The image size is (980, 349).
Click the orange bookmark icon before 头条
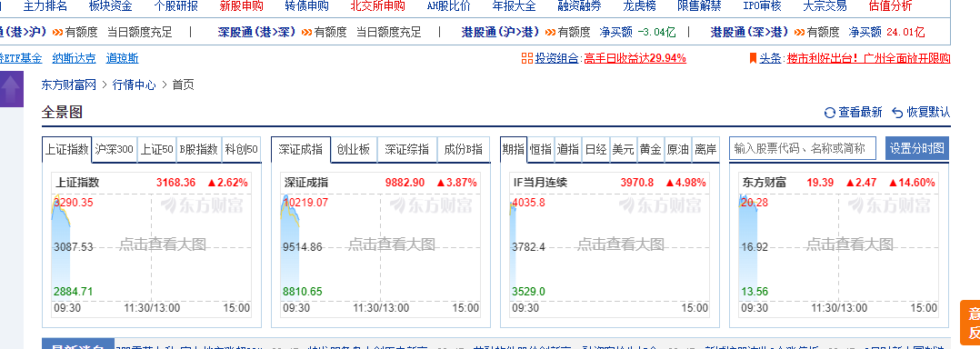coord(753,59)
